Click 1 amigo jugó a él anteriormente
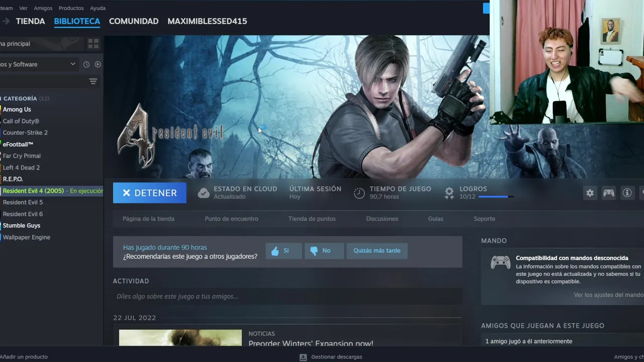Image resolution: width=644 pixels, height=362 pixels. 529,341
